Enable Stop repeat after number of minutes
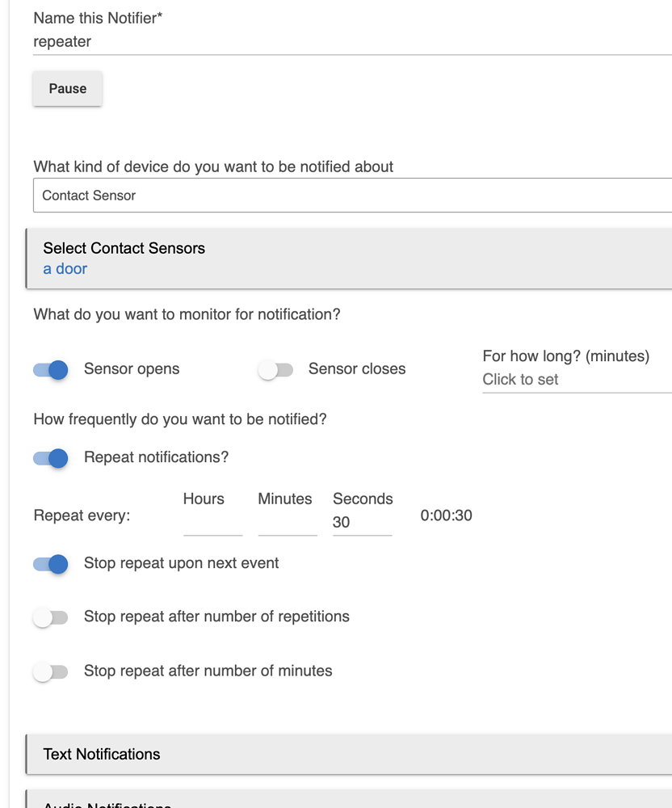This screenshot has height=808, width=672. [50, 671]
